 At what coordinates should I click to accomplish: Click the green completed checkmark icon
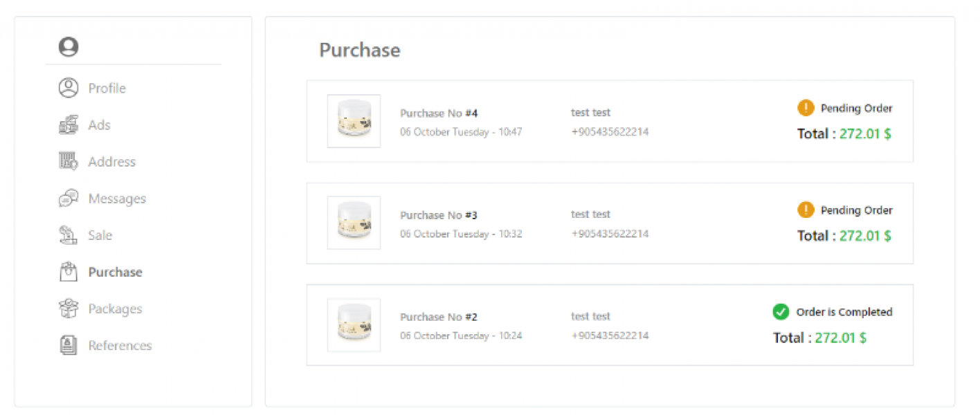click(781, 312)
